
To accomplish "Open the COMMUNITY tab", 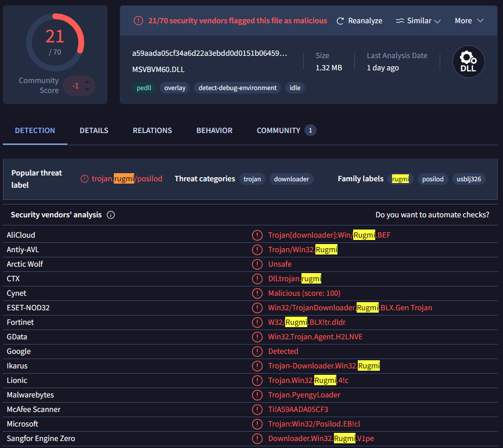I will [x=278, y=131].
